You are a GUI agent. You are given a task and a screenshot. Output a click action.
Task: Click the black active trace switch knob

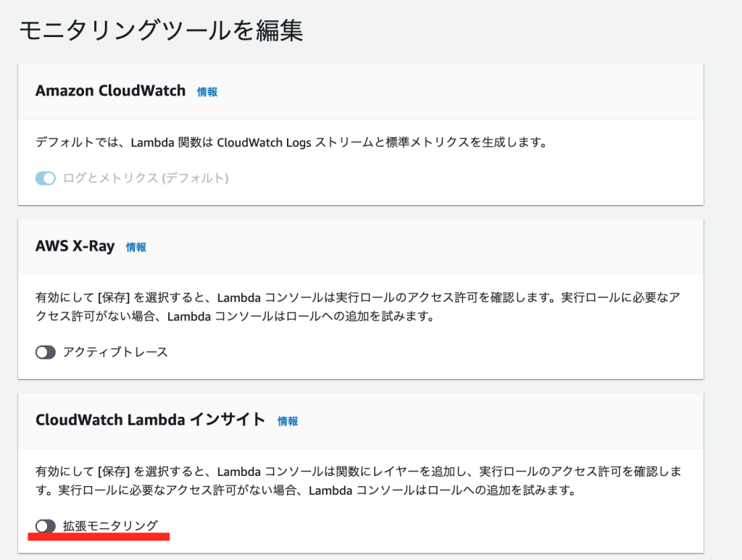[x=42, y=352]
